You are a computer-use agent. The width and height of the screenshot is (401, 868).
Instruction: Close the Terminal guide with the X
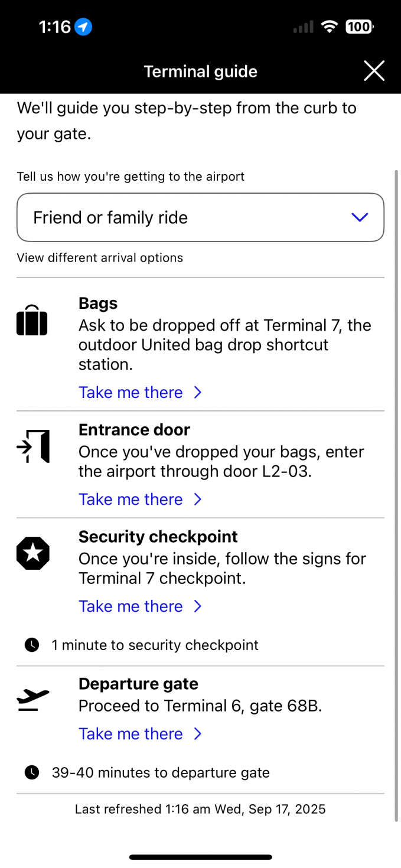point(374,71)
